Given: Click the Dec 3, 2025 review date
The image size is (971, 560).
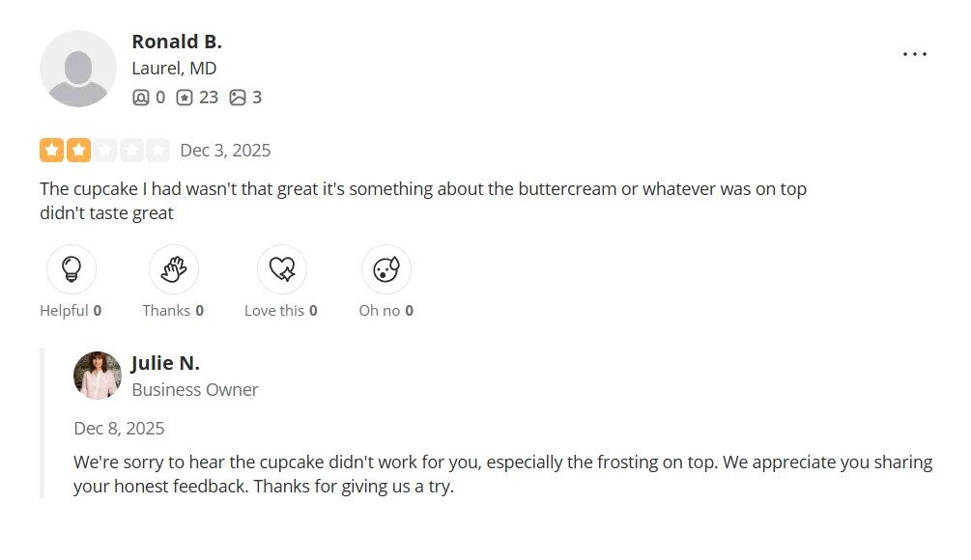Looking at the screenshot, I should pyautogui.click(x=225, y=151).
